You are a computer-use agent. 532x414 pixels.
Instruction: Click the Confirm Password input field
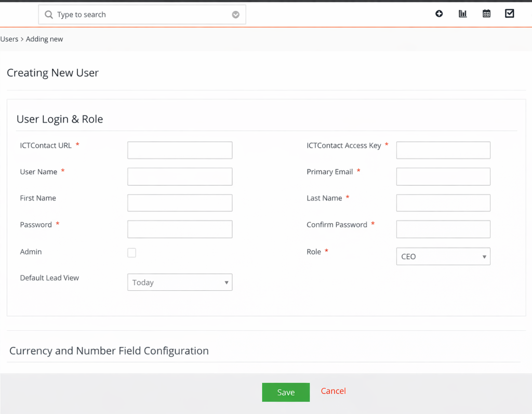point(443,229)
